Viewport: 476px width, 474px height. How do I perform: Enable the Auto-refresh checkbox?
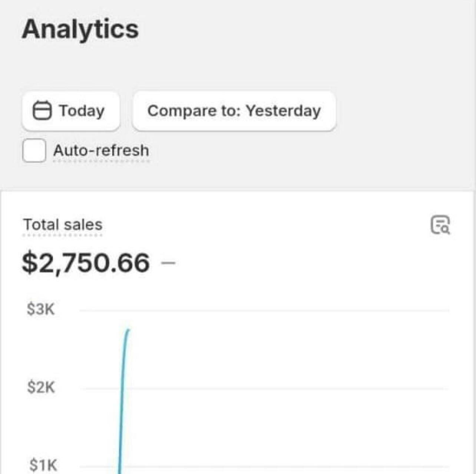(34, 151)
